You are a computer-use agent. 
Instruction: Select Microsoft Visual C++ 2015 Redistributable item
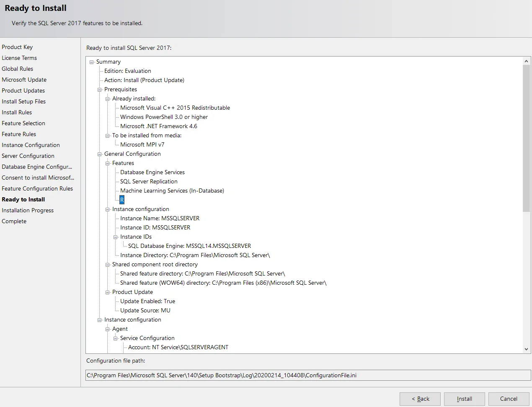[175, 108]
